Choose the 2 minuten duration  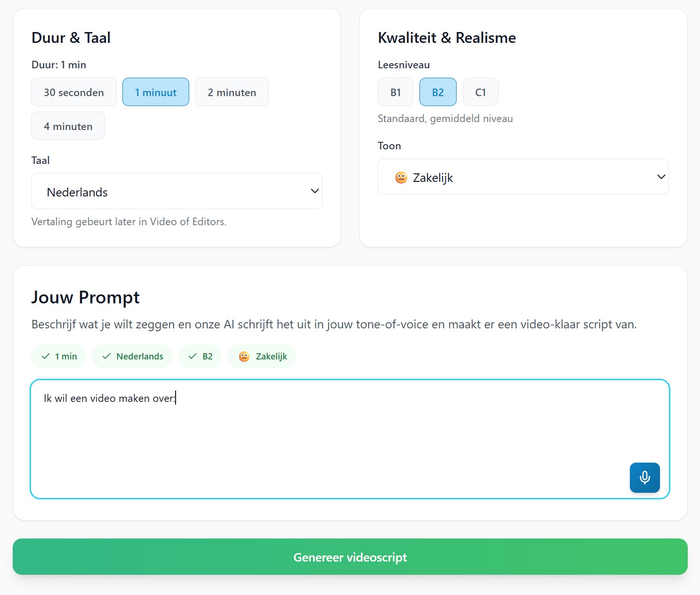coord(232,92)
